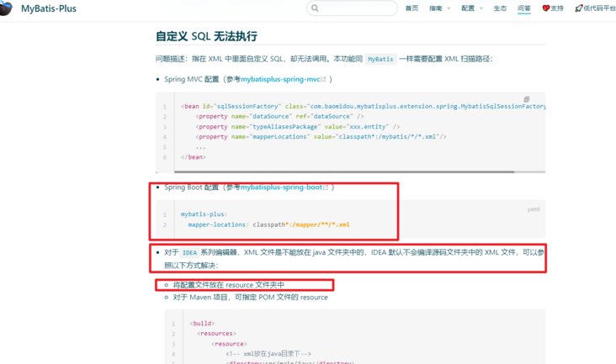Viewport: 616px width, 364px height.
Task: Click the yaml language label
Action: [x=533, y=209]
